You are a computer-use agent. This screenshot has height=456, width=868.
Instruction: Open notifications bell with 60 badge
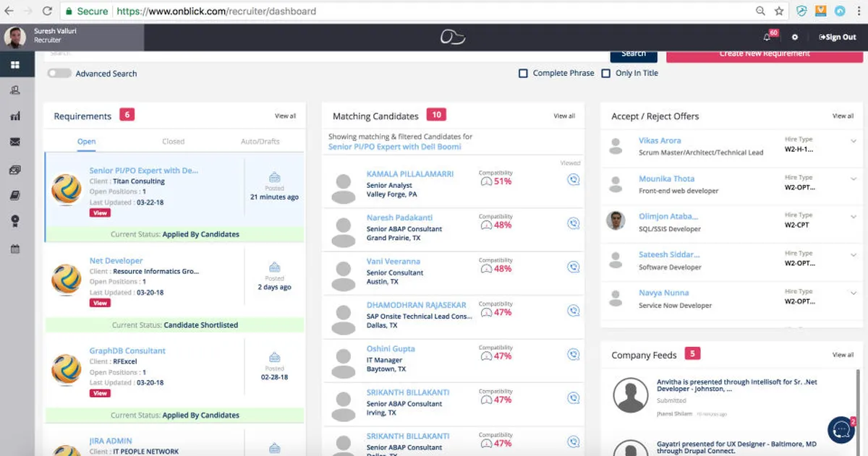click(768, 36)
